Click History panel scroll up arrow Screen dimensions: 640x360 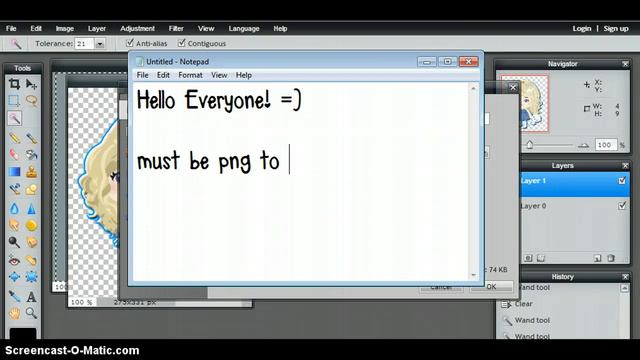click(624, 288)
